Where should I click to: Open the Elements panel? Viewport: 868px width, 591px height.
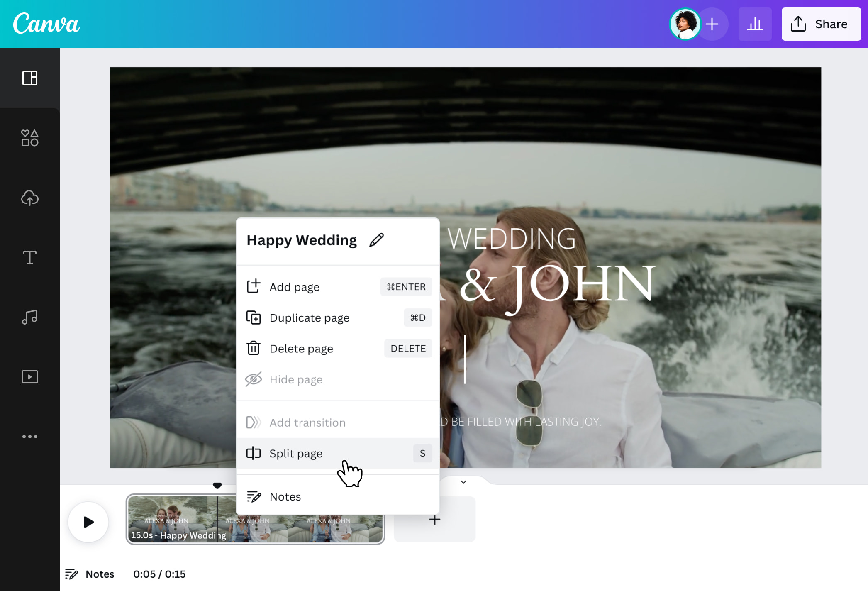(x=29, y=139)
